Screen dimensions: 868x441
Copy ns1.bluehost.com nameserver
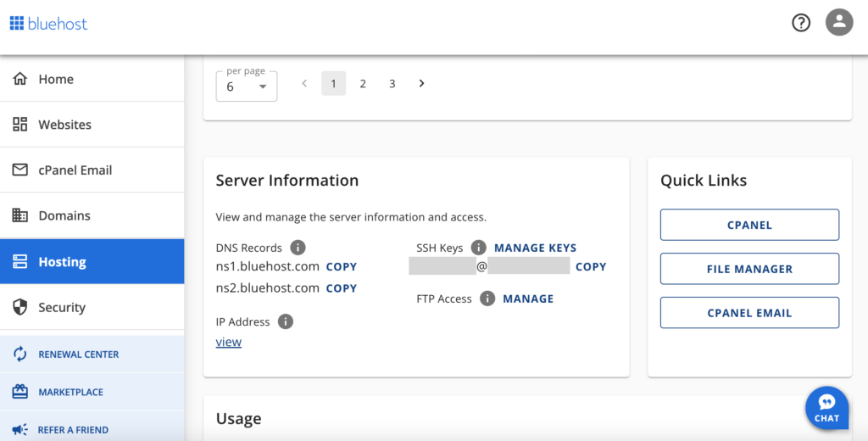click(341, 266)
